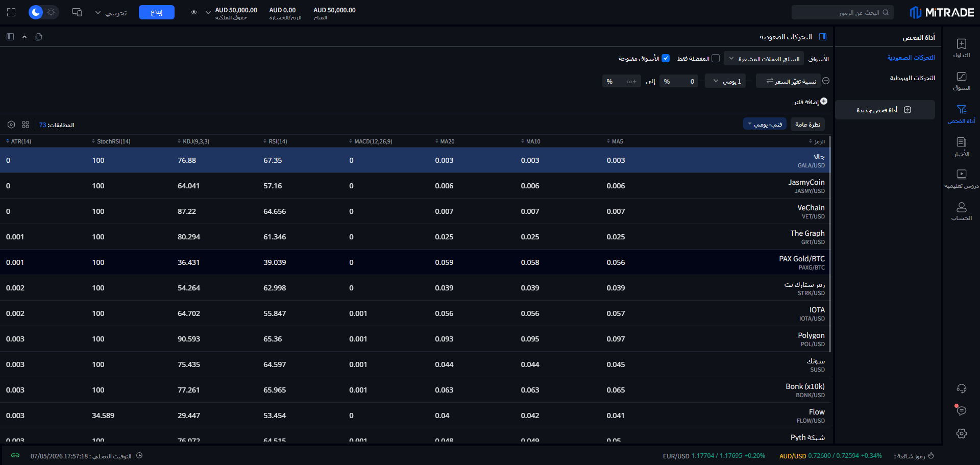The image size is (980, 465).
Task: Open دروس تعليمية tutorials sidebar item
Action: pyautogui.click(x=962, y=179)
